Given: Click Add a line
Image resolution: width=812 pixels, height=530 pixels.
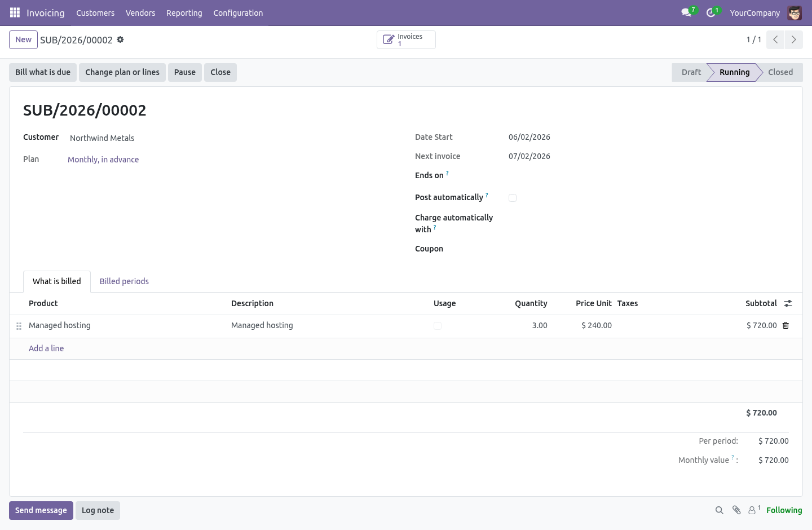Looking at the screenshot, I should tap(46, 348).
